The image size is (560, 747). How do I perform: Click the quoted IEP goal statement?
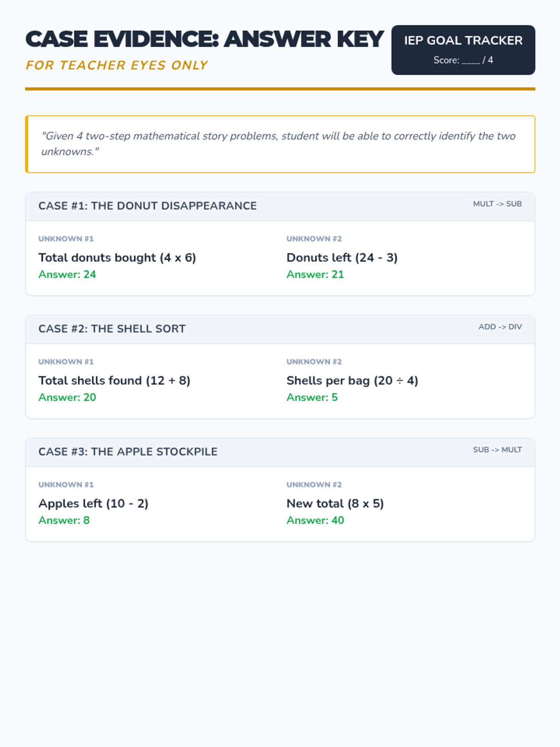[278, 144]
